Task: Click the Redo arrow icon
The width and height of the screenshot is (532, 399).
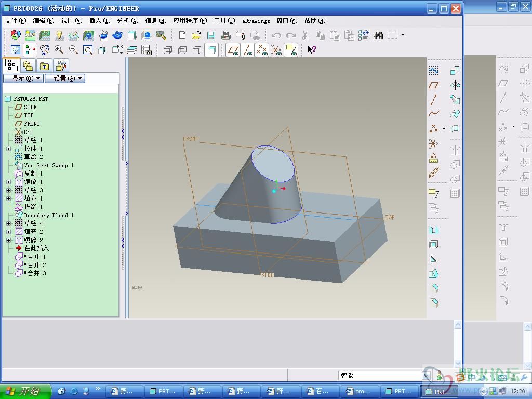Action: (291, 35)
